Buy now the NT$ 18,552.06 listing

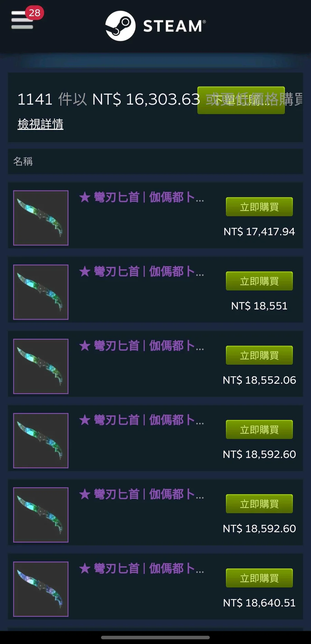point(259,355)
